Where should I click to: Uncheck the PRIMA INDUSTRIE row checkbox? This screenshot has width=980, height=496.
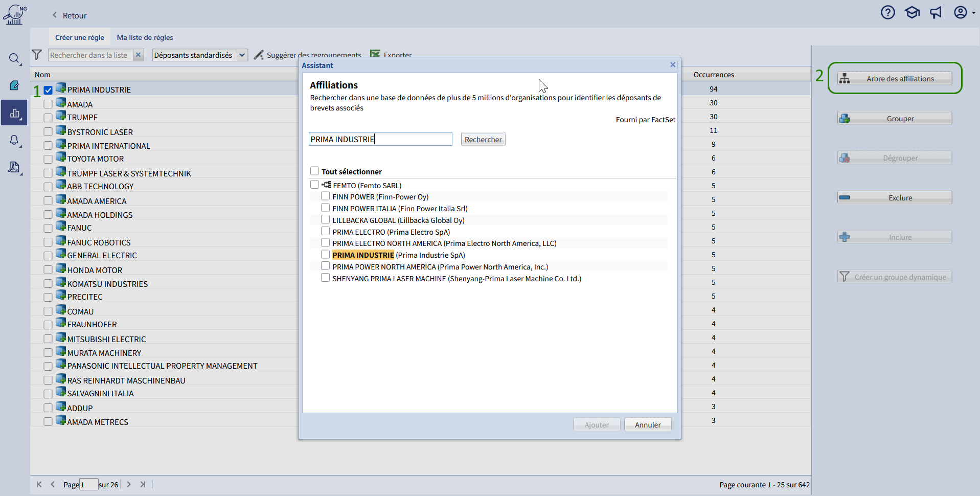(x=48, y=90)
